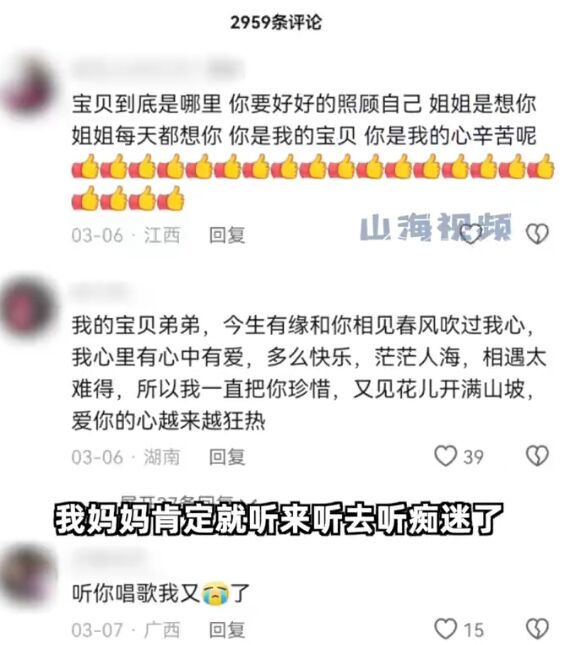Reply to the 江西 comment via 回复

[227, 236]
